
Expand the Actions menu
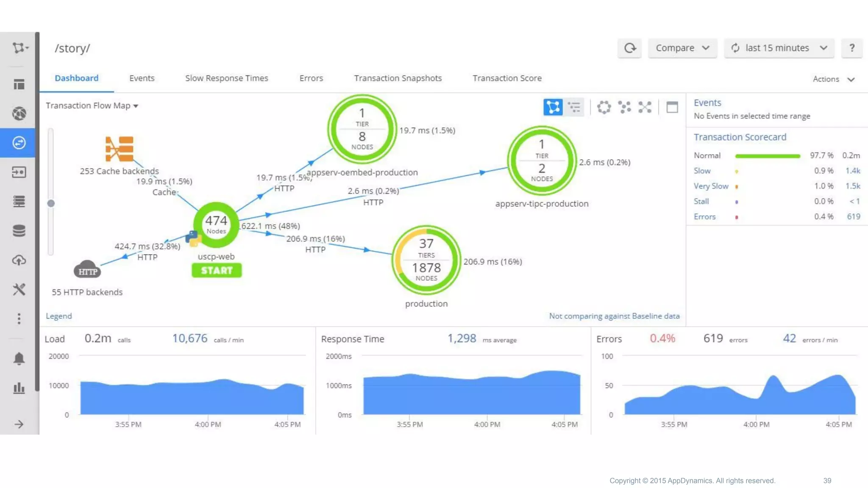click(833, 79)
